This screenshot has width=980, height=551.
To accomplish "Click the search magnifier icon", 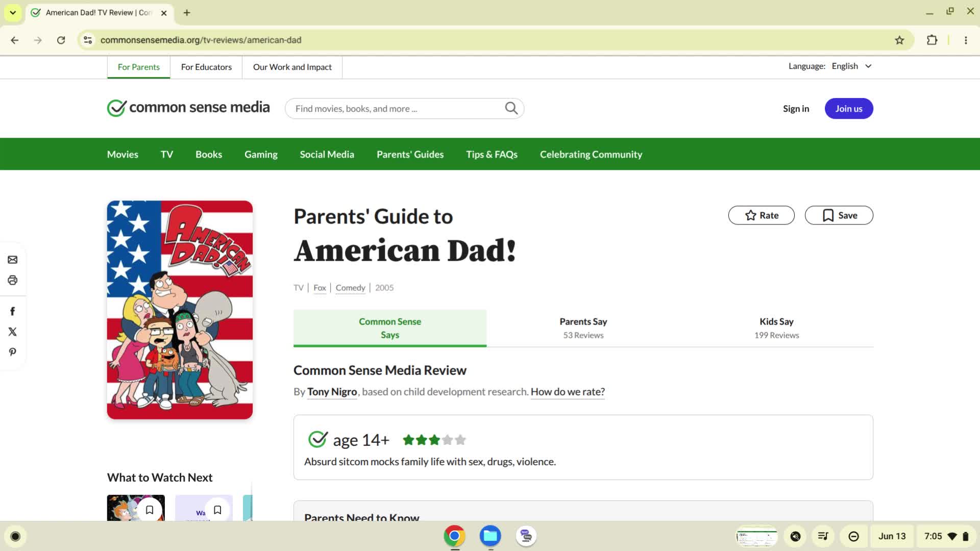I will [511, 108].
